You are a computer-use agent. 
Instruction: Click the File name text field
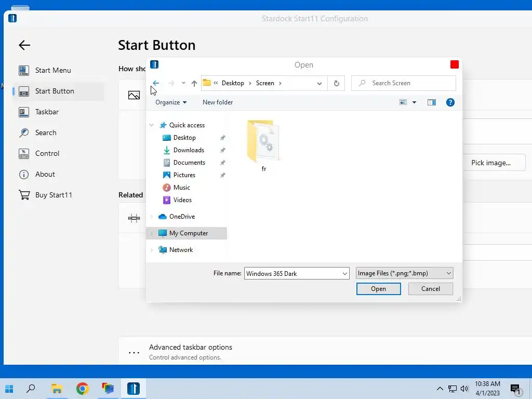(292, 273)
